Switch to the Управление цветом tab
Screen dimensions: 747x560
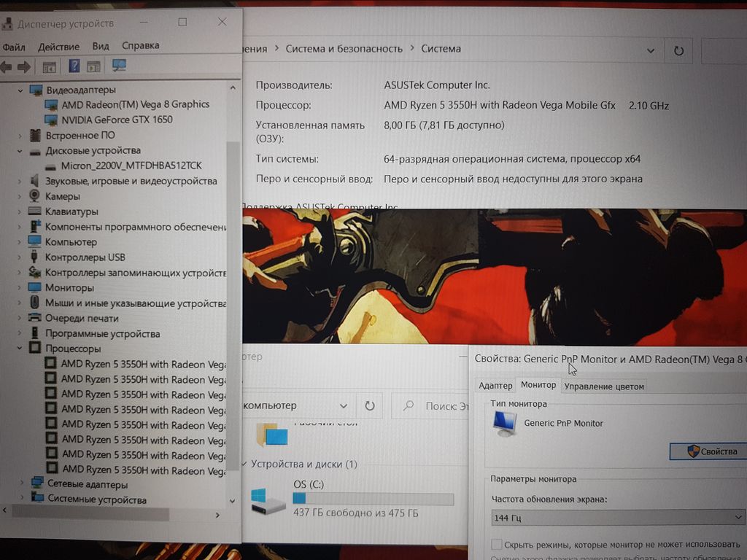(605, 386)
